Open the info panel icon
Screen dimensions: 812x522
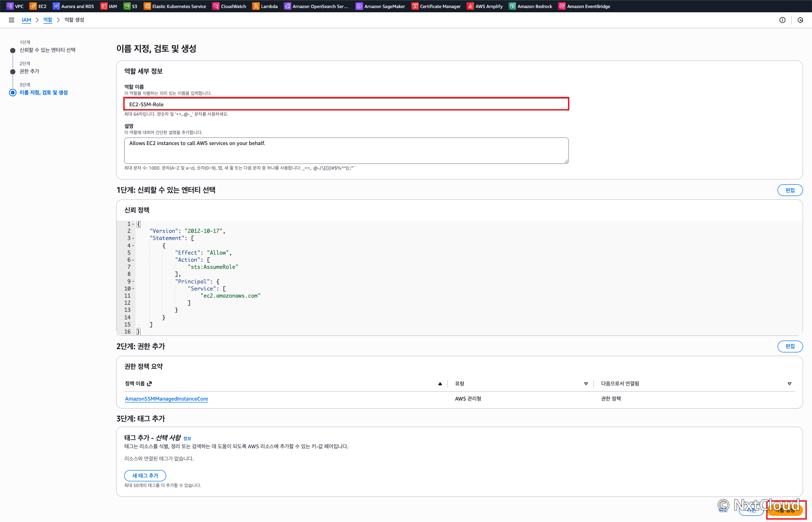tap(782, 20)
